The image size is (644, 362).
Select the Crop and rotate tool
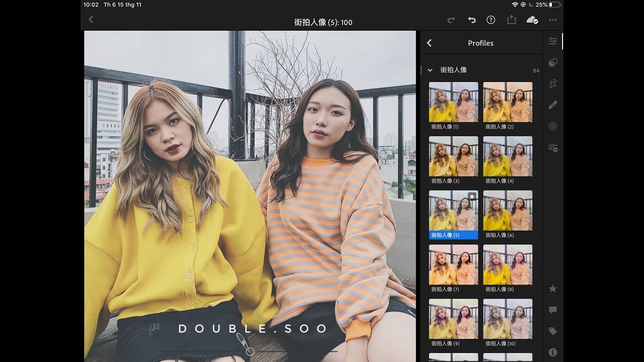point(553,84)
